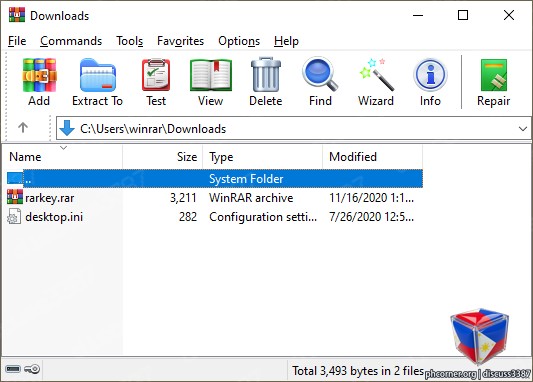Click the Delete trash can icon
The image size is (533, 382).
tap(266, 74)
